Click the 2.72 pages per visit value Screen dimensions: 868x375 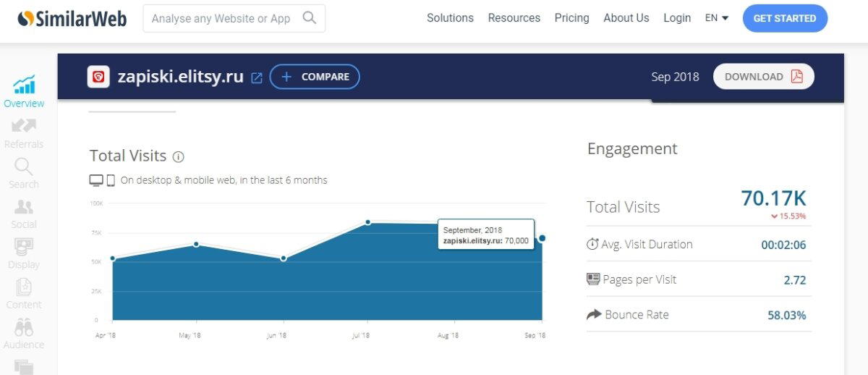coord(795,280)
